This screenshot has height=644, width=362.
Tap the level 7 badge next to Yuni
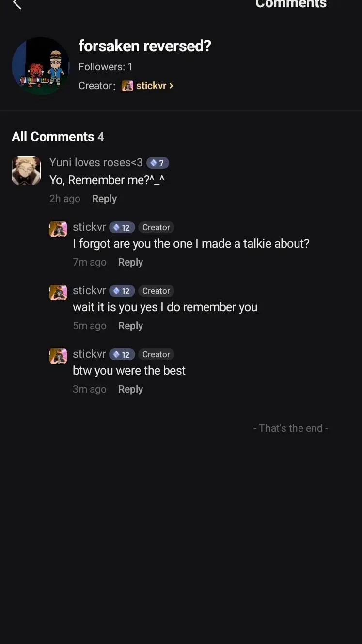click(157, 163)
